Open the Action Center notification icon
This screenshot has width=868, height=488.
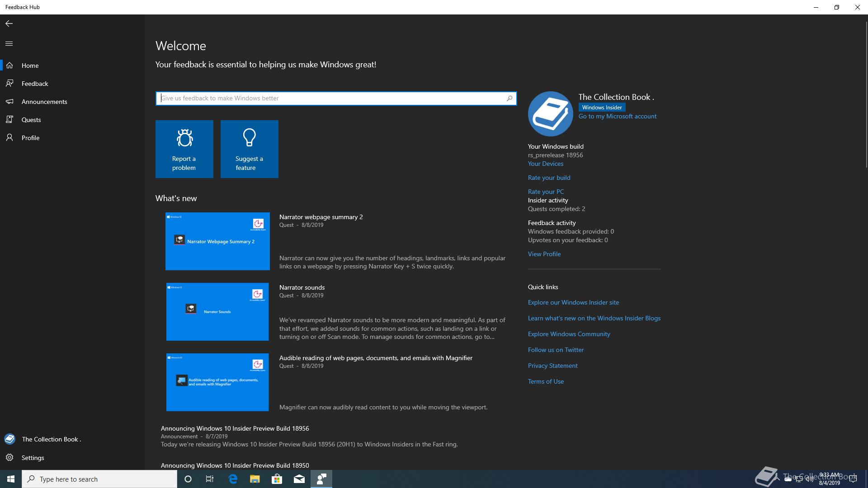[x=853, y=479]
